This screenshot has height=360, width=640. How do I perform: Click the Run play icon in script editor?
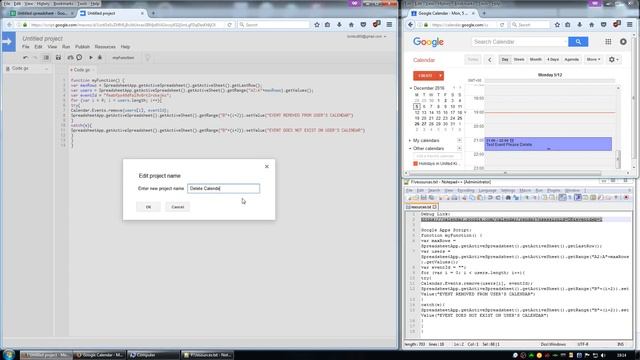[x=91, y=58]
